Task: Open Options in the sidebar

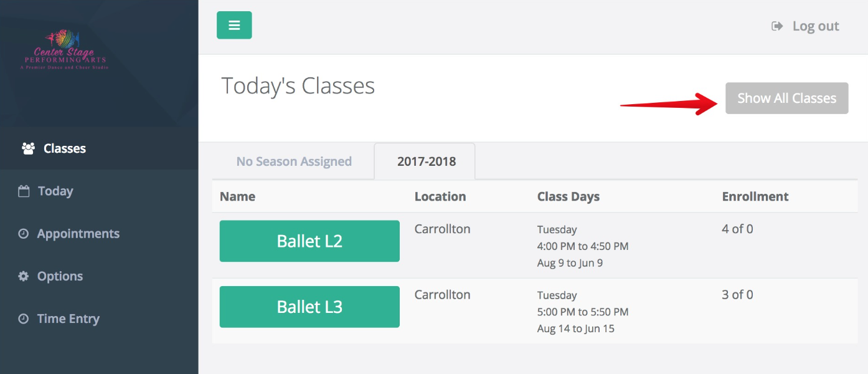Action: [99, 276]
